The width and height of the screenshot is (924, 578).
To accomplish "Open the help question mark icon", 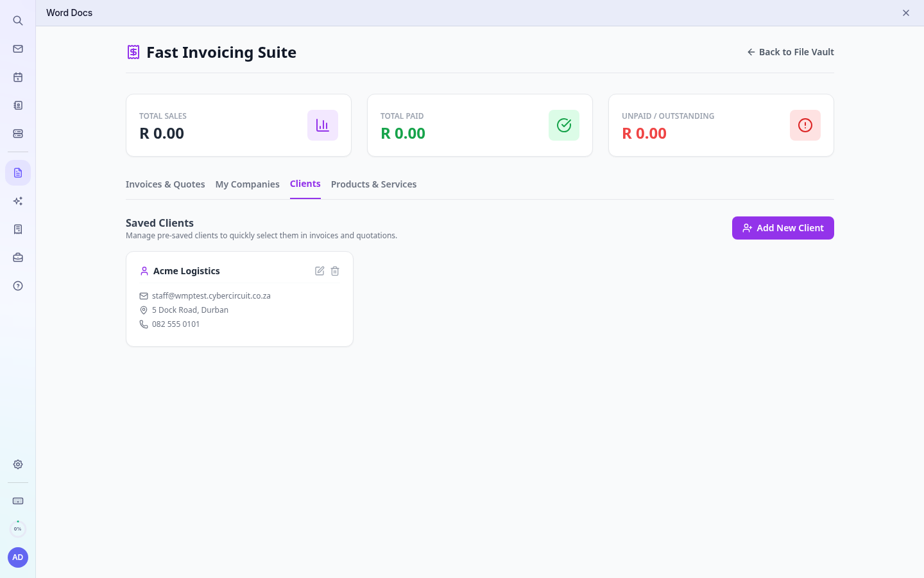I will [18, 286].
